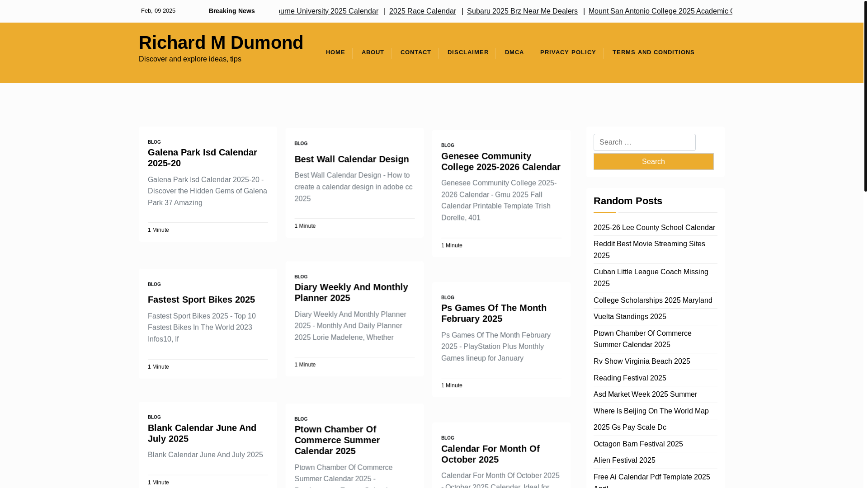Open Ptown Chamber Of Commerce Summer Calendar post title
This screenshot has width=868, height=488.
click(337, 440)
